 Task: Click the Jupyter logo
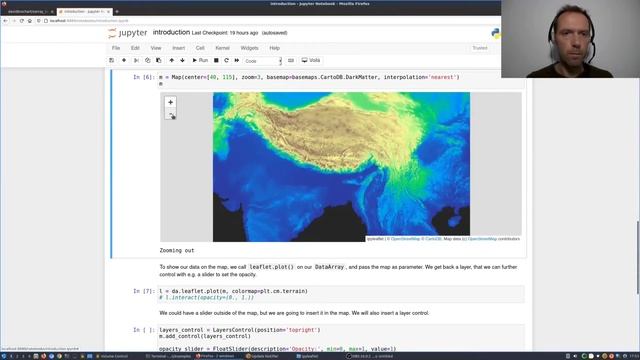(x=128, y=33)
